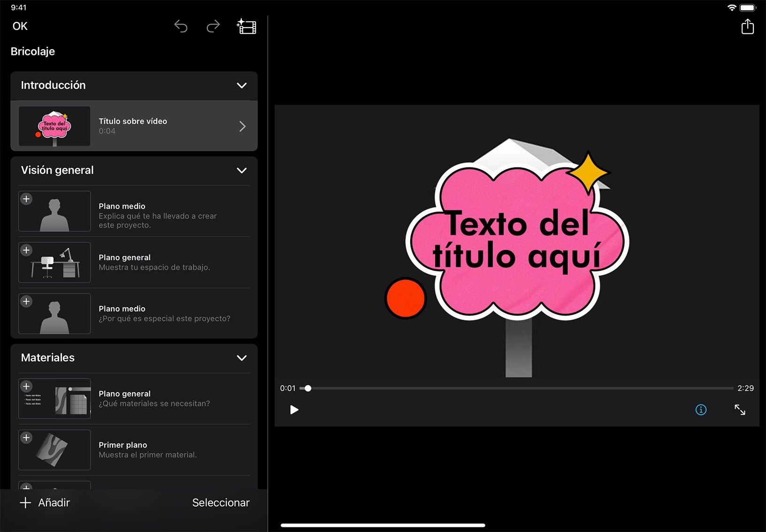The image size is (766, 532).
Task: Tap the Seleccionar button
Action: [x=221, y=503]
